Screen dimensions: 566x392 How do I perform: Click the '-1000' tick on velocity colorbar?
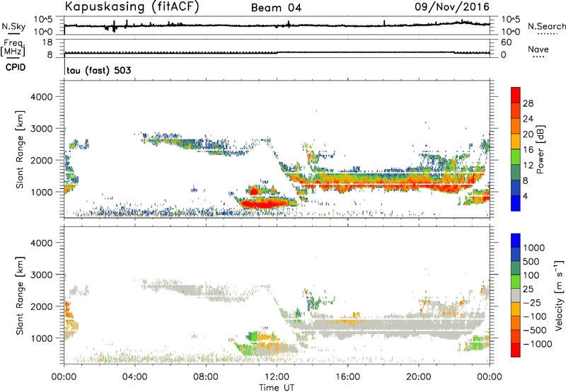pyautogui.click(x=537, y=344)
